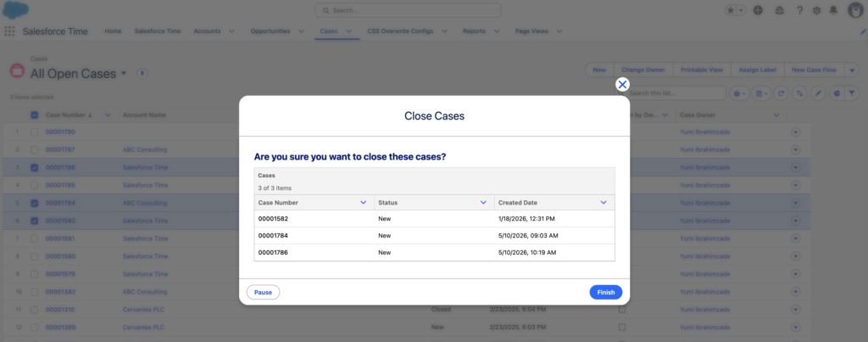Image resolution: width=868 pixels, height=342 pixels.
Task: Click the Cases object icon
Action: (17, 71)
